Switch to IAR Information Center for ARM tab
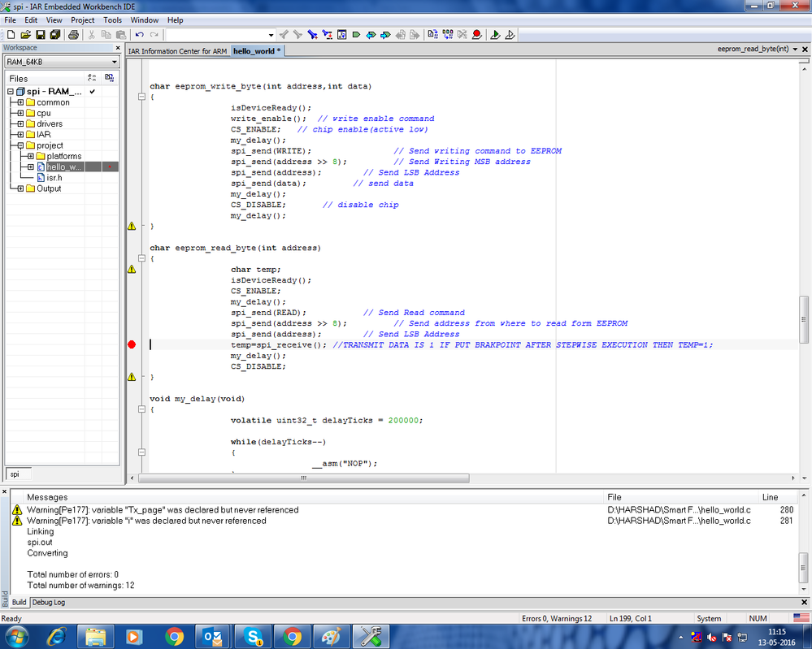Image resolution: width=812 pixels, height=649 pixels. click(x=178, y=51)
